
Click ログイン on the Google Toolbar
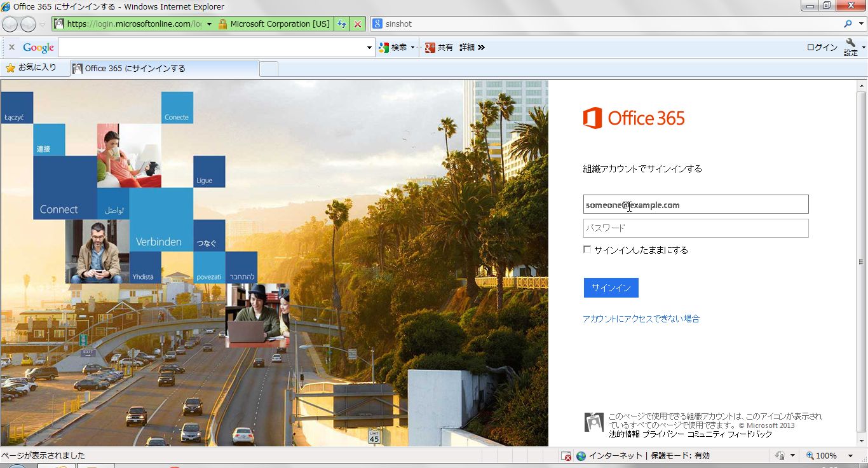(x=822, y=47)
